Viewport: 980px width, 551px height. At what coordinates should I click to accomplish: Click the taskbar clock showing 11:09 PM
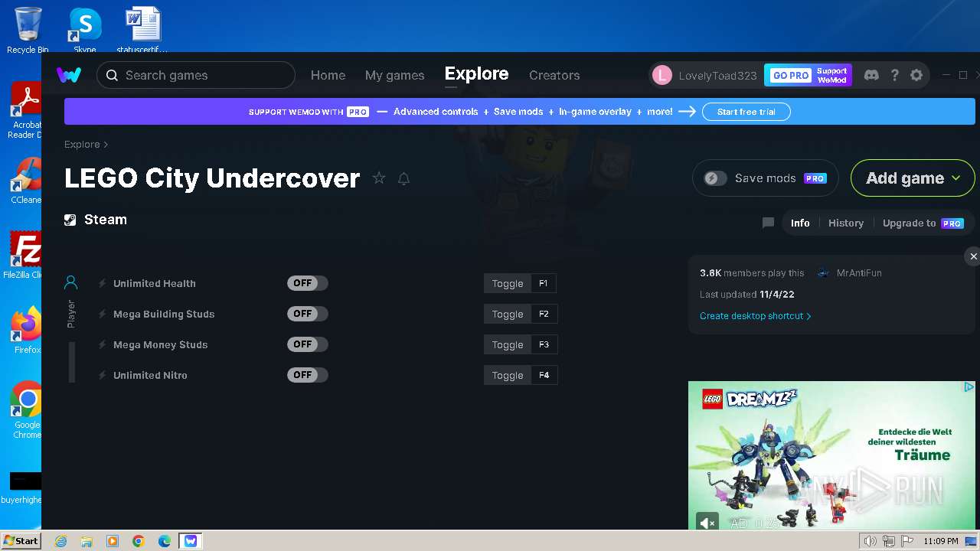(940, 541)
